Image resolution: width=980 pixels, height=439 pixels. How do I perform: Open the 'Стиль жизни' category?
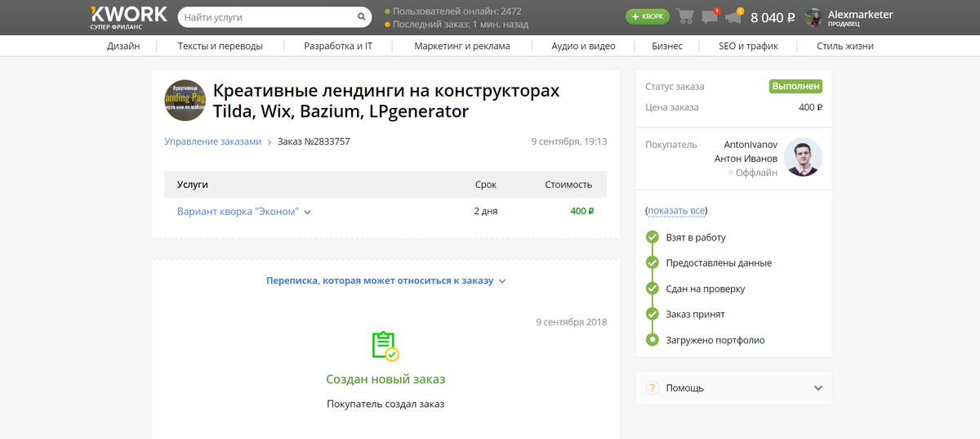click(x=845, y=46)
